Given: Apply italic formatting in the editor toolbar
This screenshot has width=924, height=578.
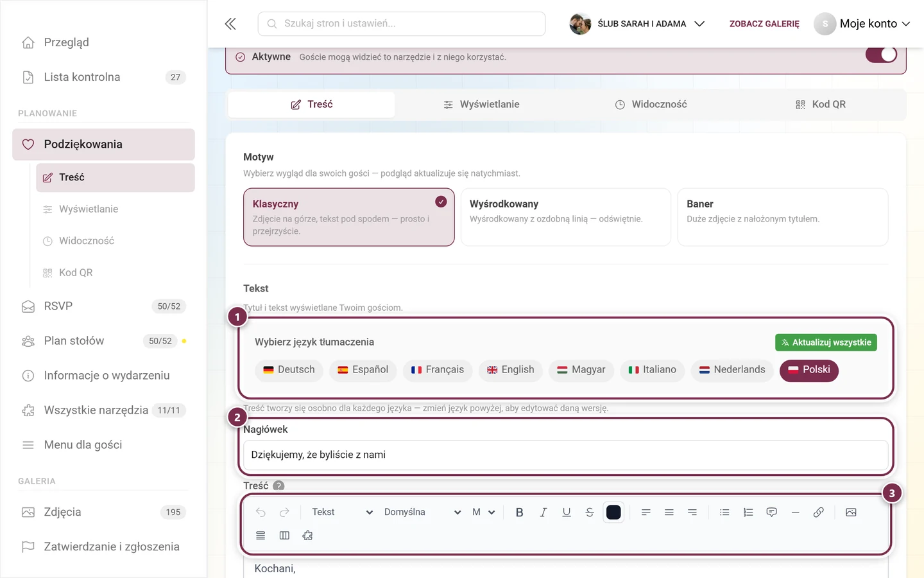Looking at the screenshot, I should tap(543, 512).
